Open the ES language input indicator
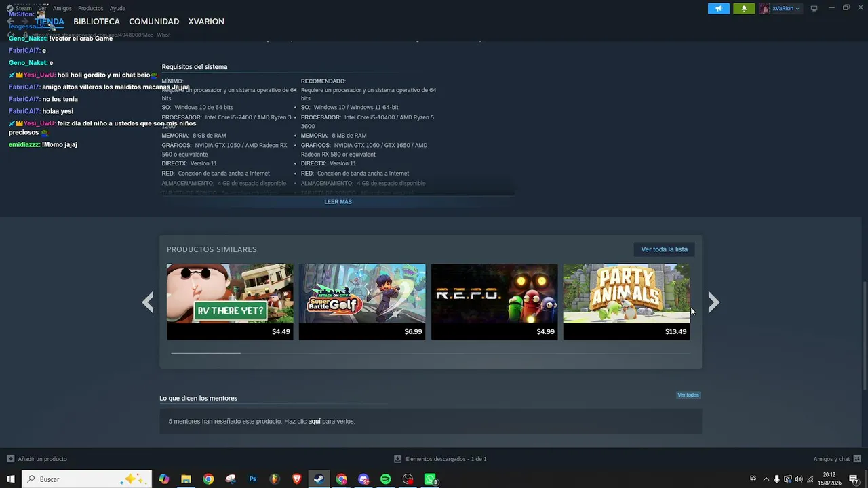The width and height of the screenshot is (868, 488). click(753, 479)
